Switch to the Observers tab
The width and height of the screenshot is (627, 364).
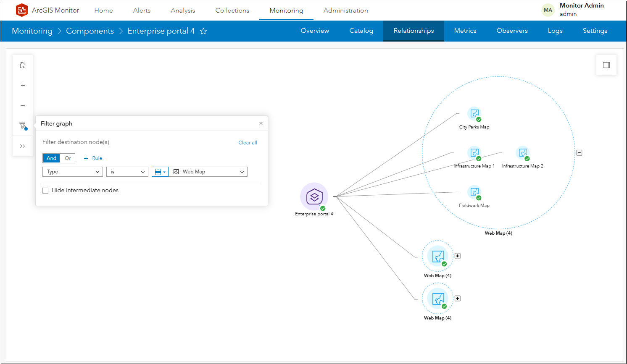click(512, 31)
